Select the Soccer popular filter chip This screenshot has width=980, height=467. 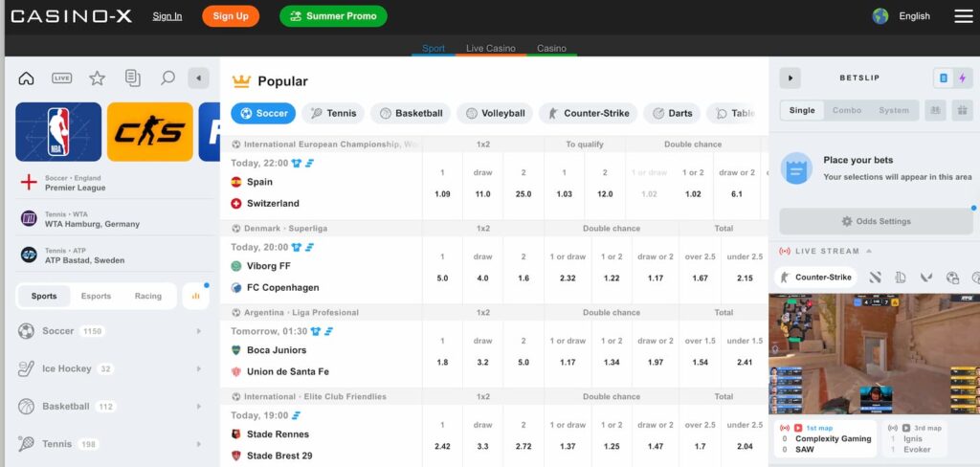tap(263, 113)
